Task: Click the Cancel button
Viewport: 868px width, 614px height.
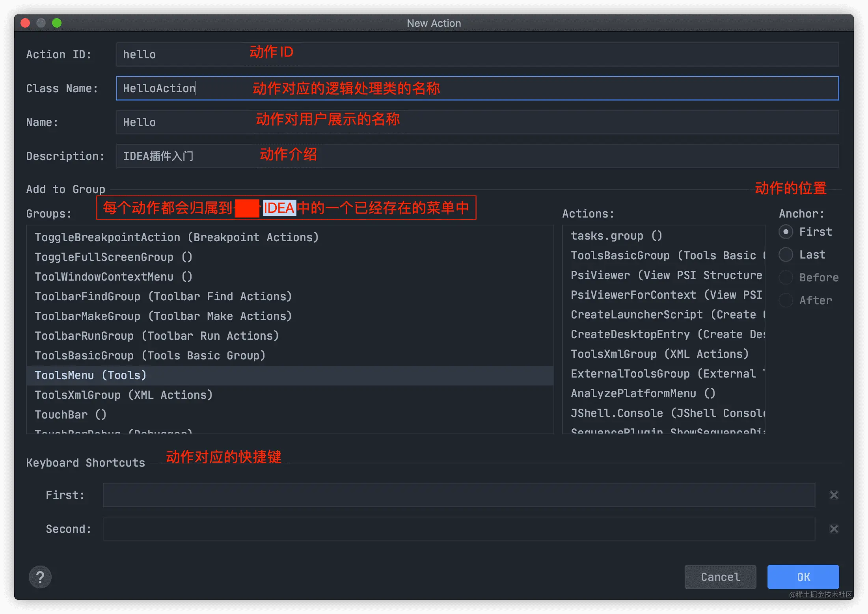Action: [720, 577]
